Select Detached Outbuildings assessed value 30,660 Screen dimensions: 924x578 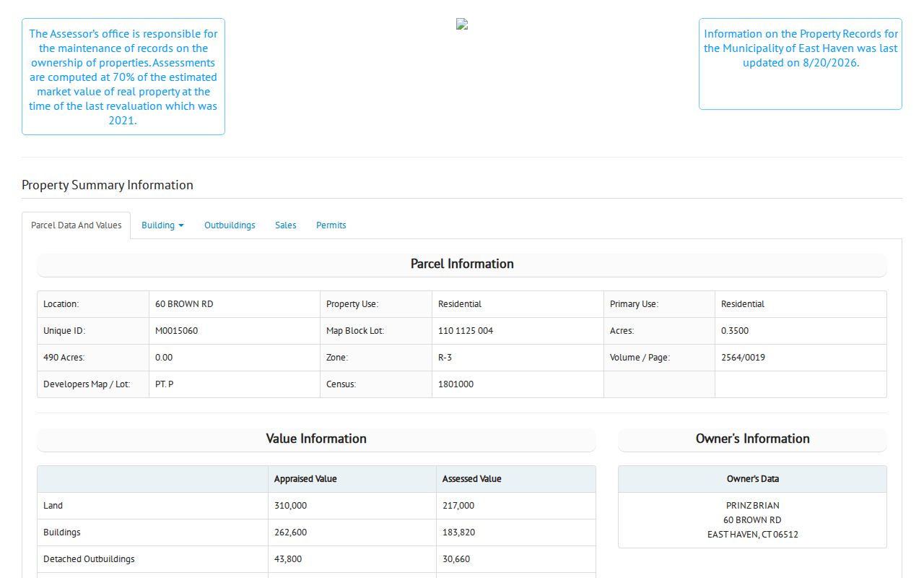[456, 559]
